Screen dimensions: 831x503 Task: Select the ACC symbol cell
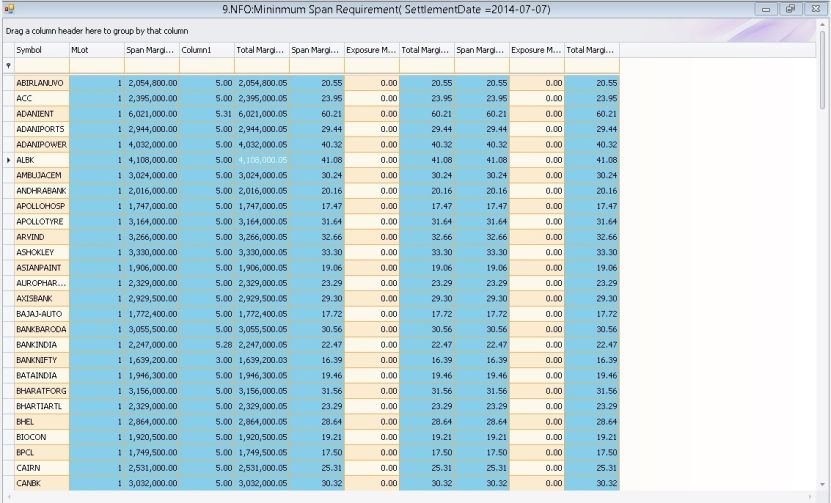pyautogui.click(x=41, y=98)
